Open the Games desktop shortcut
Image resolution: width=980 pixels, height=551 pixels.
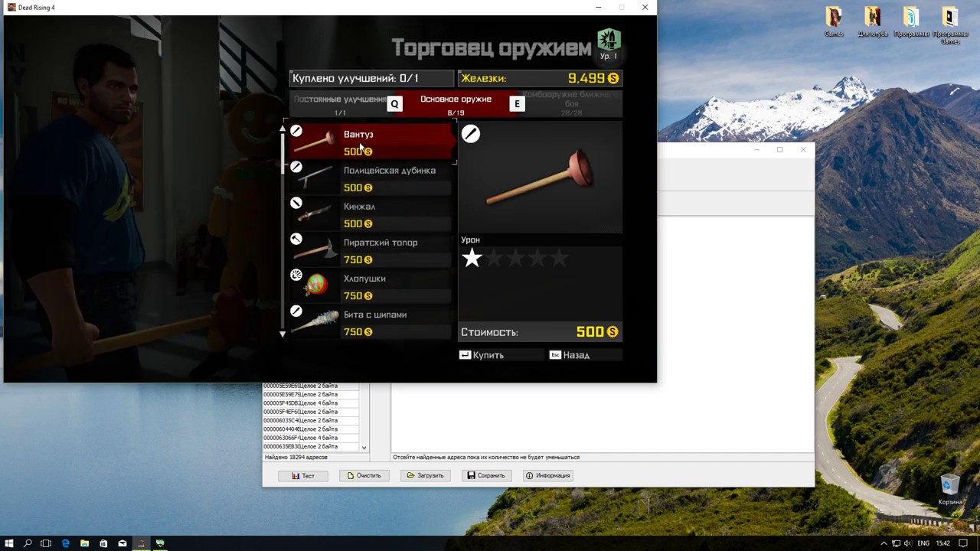click(834, 21)
